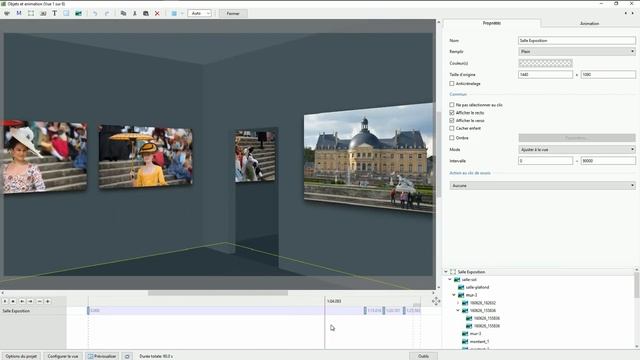Delete the selected object with red X
640x360 pixels.
[x=157, y=13]
